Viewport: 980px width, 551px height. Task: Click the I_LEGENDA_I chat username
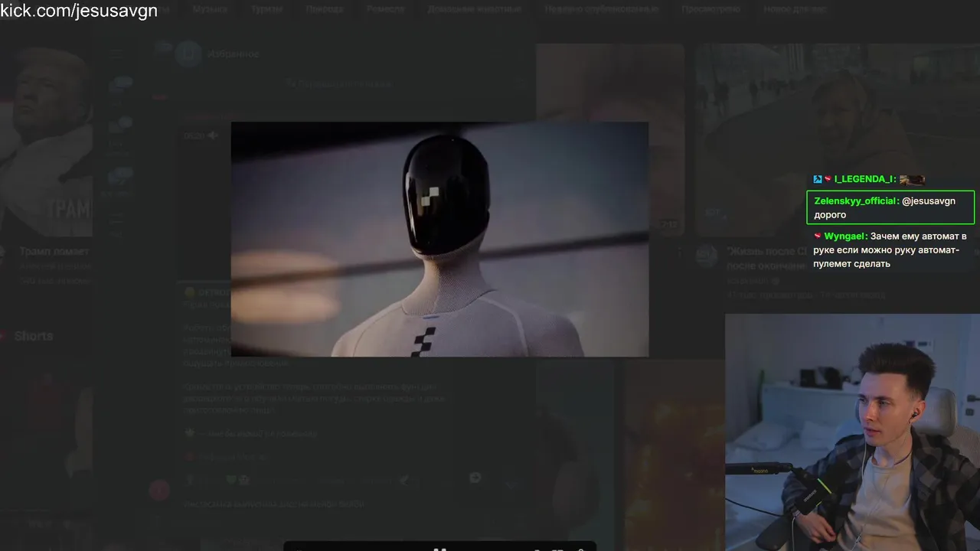[865, 179]
